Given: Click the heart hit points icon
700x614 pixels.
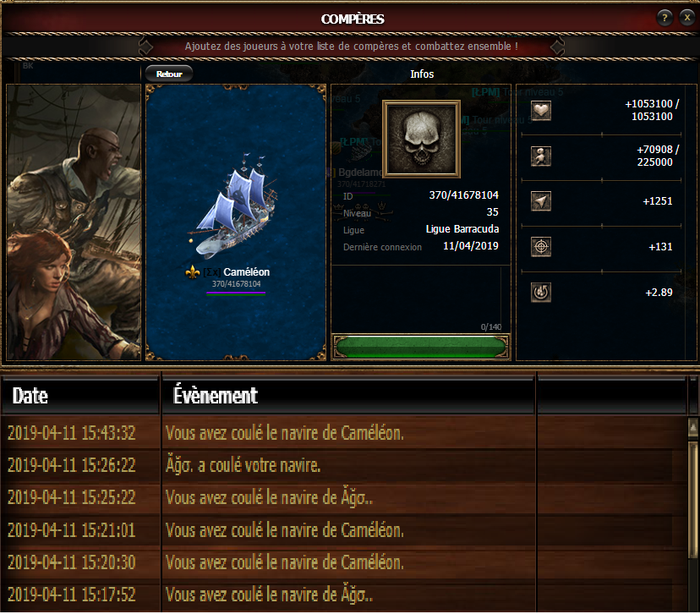Looking at the screenshot, I should (x=540, y=110).
